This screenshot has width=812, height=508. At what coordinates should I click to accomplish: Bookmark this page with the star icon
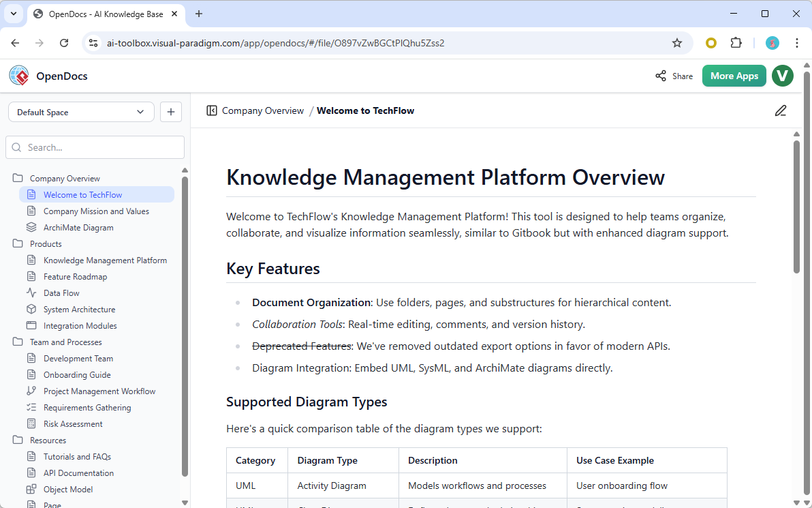click(677, 42)
